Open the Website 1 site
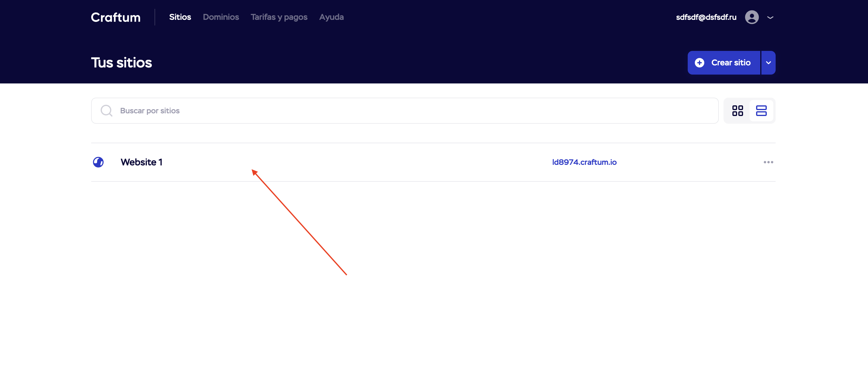Image resolution: width=868 pixels, height=377 pixels. coord(142,162)
